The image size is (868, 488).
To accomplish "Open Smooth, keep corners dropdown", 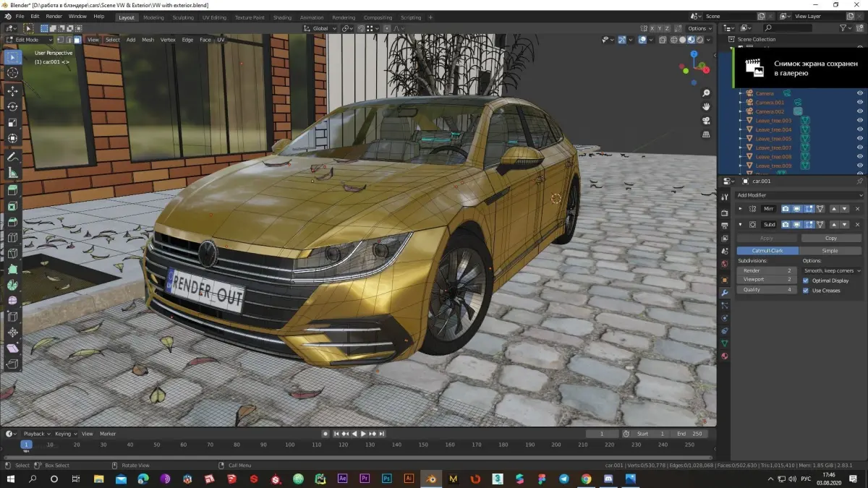I will tap(832, 270).
